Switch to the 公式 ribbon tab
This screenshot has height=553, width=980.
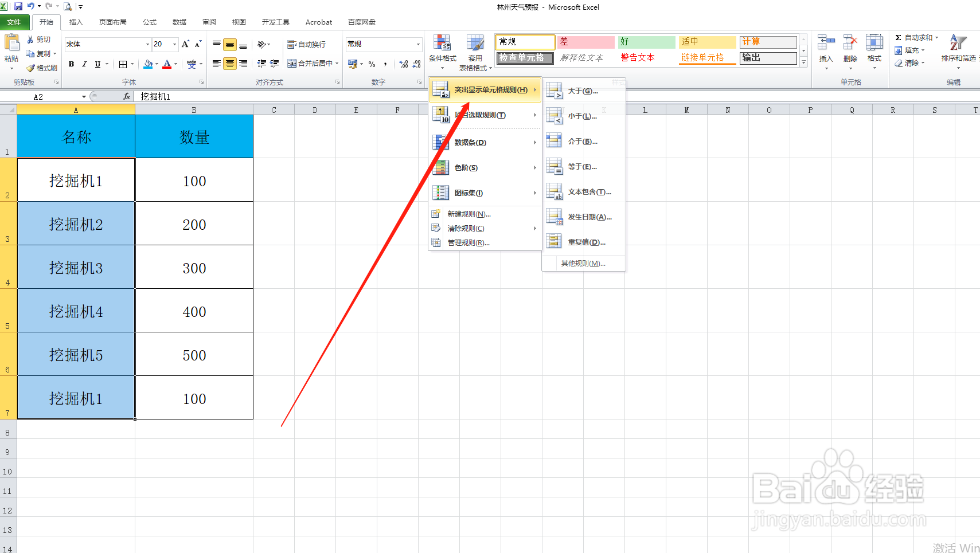coord(150,22)
